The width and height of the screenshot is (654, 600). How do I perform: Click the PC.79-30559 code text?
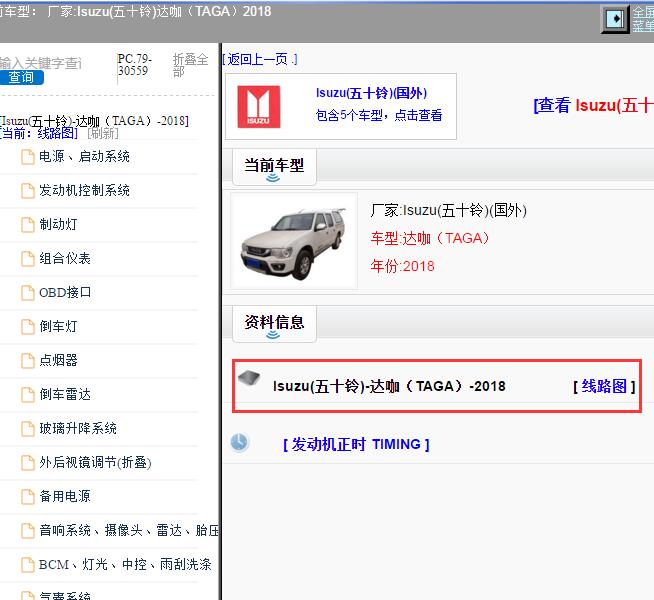134,65
